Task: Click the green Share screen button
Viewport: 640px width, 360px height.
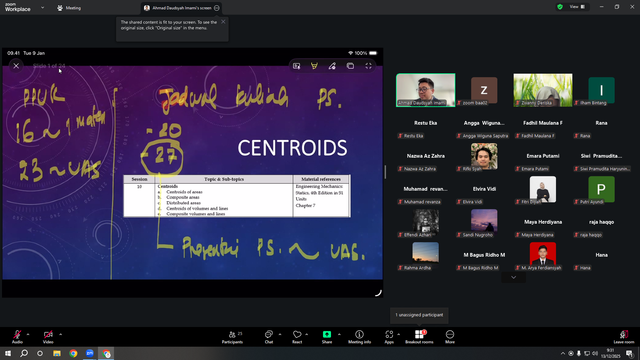Action: (327, 337)
